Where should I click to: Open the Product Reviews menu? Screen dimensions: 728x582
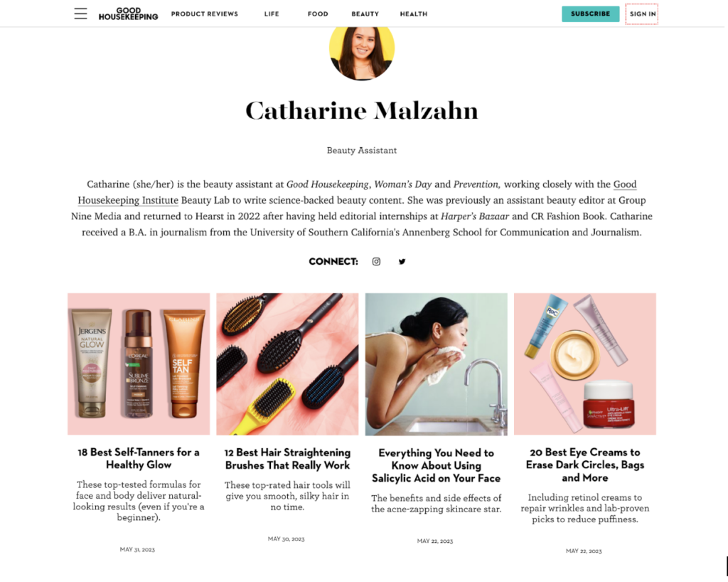(x=204, y=14)
